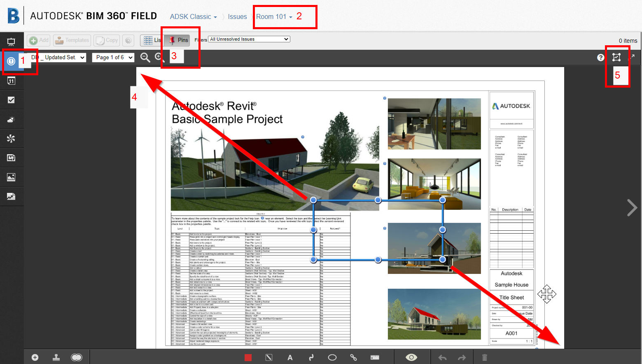642x364 pixels.
Task: Switch to Pins view
Action: [177, 40]
